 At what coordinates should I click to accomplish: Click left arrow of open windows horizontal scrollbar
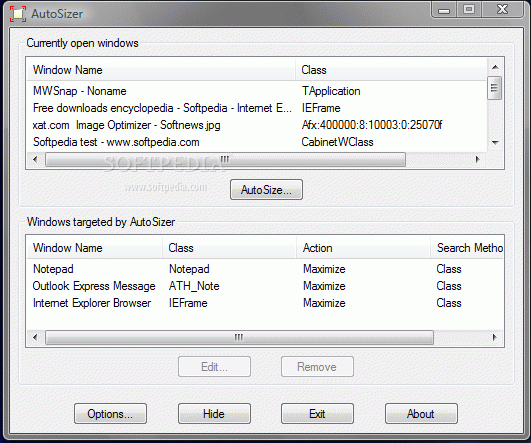pyautogui.click(x=35, y=159)
